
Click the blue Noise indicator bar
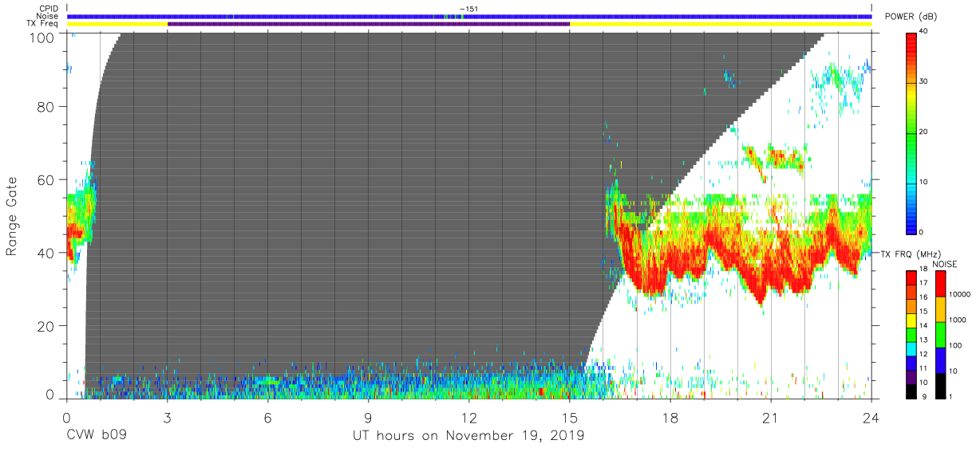coord(469,16)
